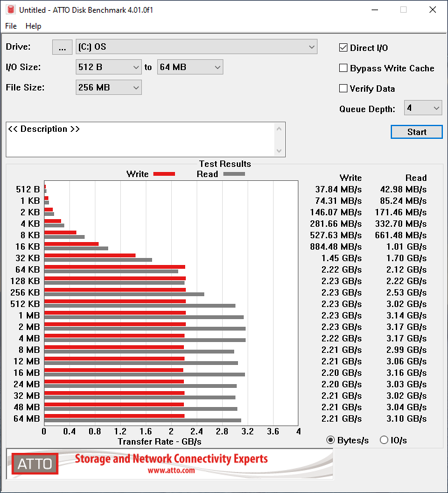Open the Help menu
Viewport: 448px width, 493px height.
[33, 26]
